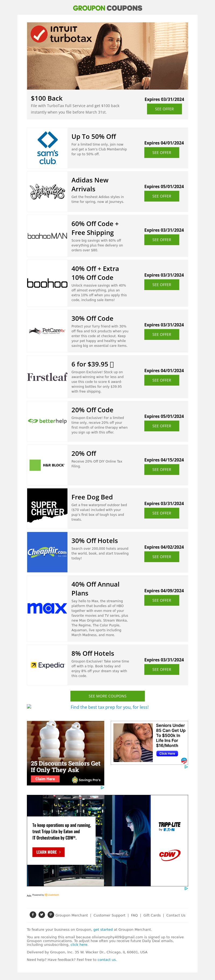The width and height of the screenshot is (215, 980).
Task: Open the Gift Cards footer link
Action: pos(152,915)
